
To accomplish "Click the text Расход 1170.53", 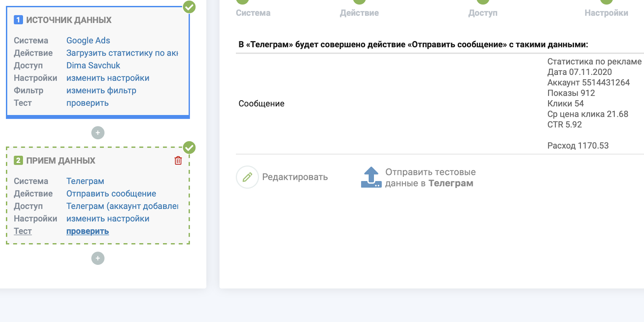I will tap(578, 146).
